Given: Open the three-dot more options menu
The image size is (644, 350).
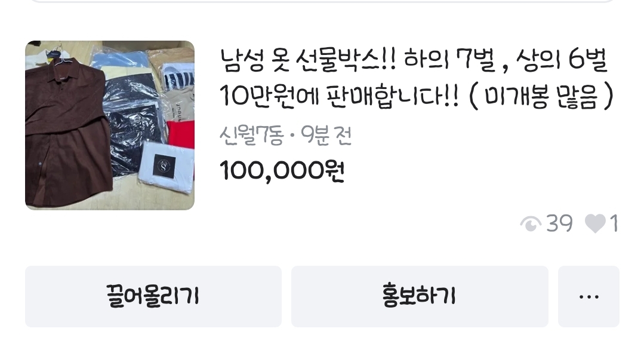Looking at the screenshot, I should pos(588,296).
